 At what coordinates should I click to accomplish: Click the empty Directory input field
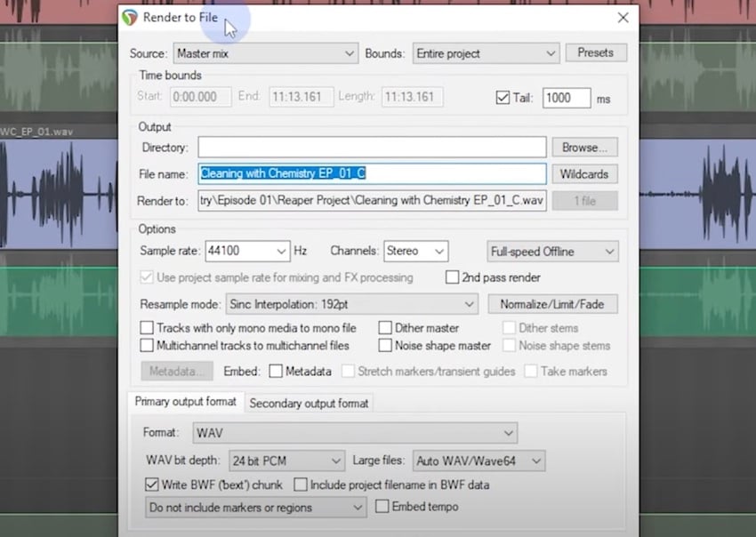tap(372, 147)
